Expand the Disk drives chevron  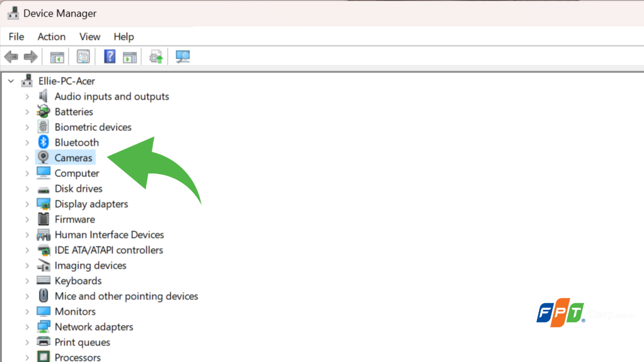(x=27, y=189)
